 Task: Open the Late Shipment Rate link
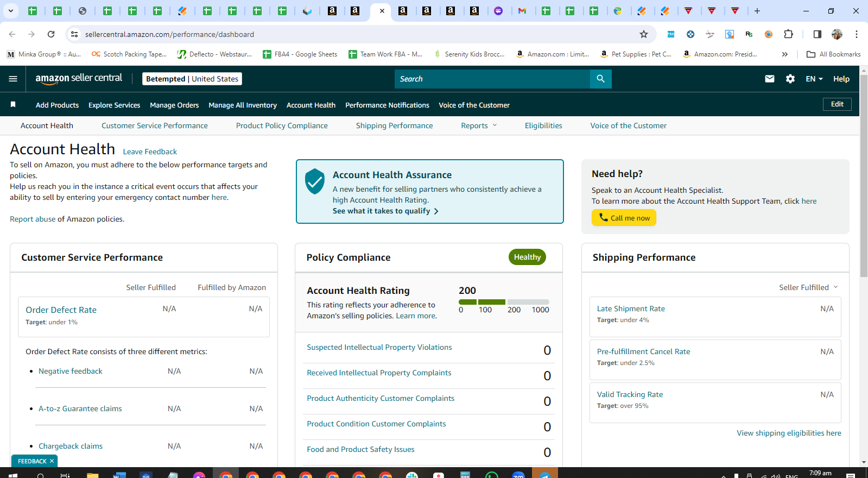point(631,309)
